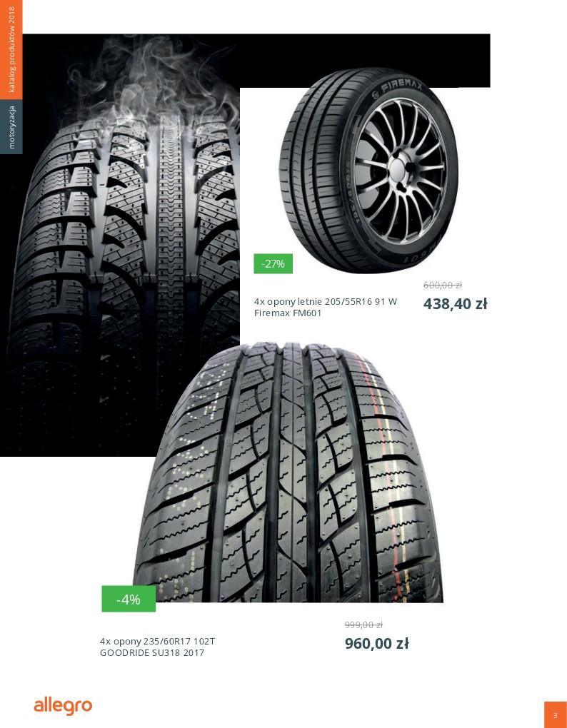The height and width of the screenshot is (728, 567).
Task: Click the black banner above the Firemax tire
Action: pos(364,51)
